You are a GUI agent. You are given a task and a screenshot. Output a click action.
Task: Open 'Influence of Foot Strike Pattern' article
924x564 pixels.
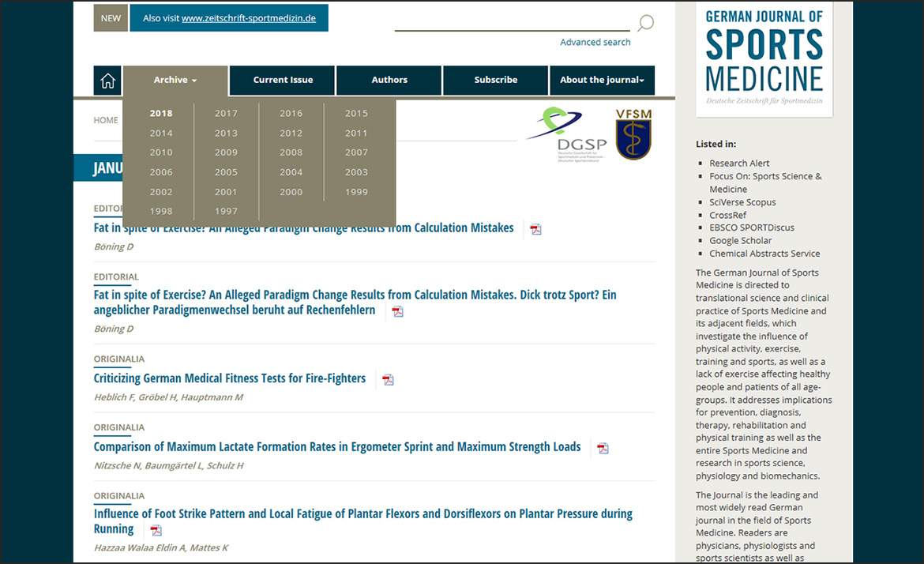pyautogui.click(x=363, y=521)
